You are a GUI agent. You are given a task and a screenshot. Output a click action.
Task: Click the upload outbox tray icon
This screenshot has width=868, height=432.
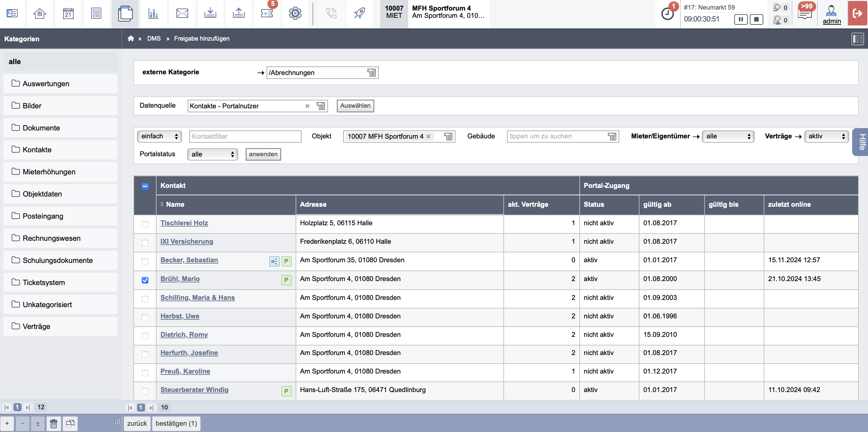pyautogui.click(x=238, y=14)
